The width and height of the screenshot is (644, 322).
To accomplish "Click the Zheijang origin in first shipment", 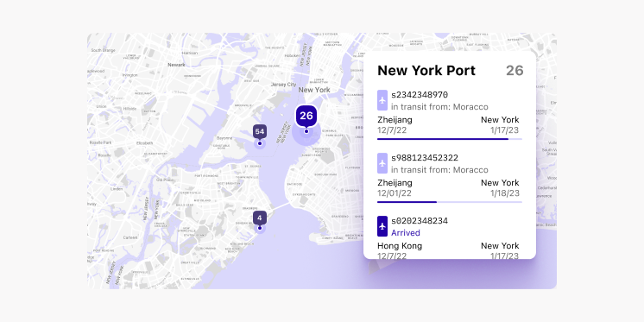I will (395, 120).
